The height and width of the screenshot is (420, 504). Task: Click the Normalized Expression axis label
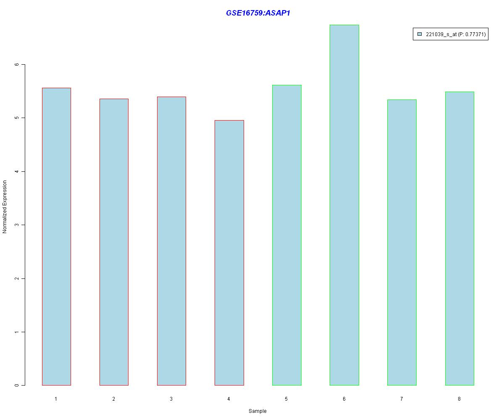5,207
